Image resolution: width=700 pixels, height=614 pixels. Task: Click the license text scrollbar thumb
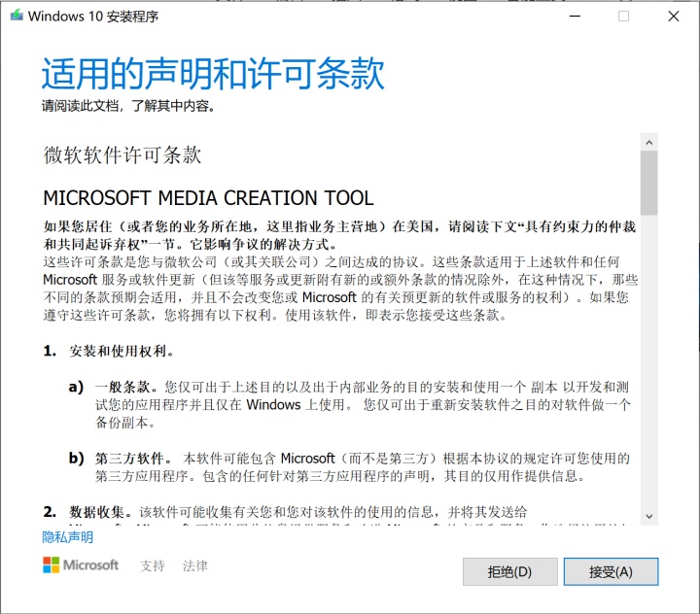click(649, 183)
